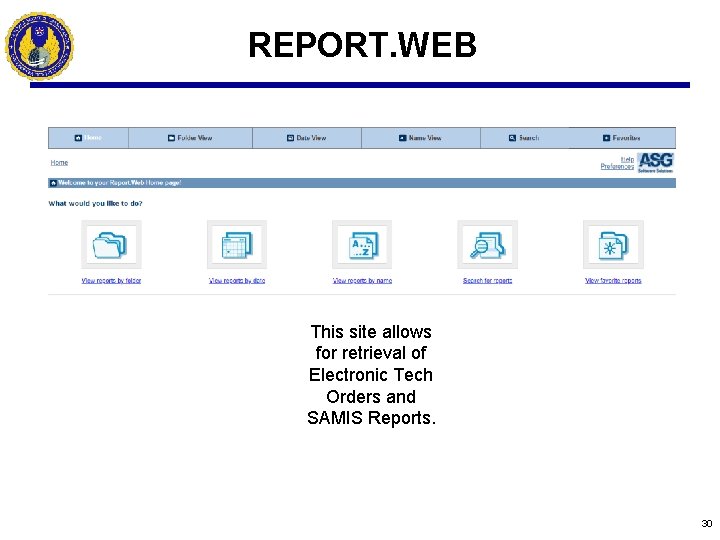Switch to the Name View tab
720x540 pixels.
421,138
